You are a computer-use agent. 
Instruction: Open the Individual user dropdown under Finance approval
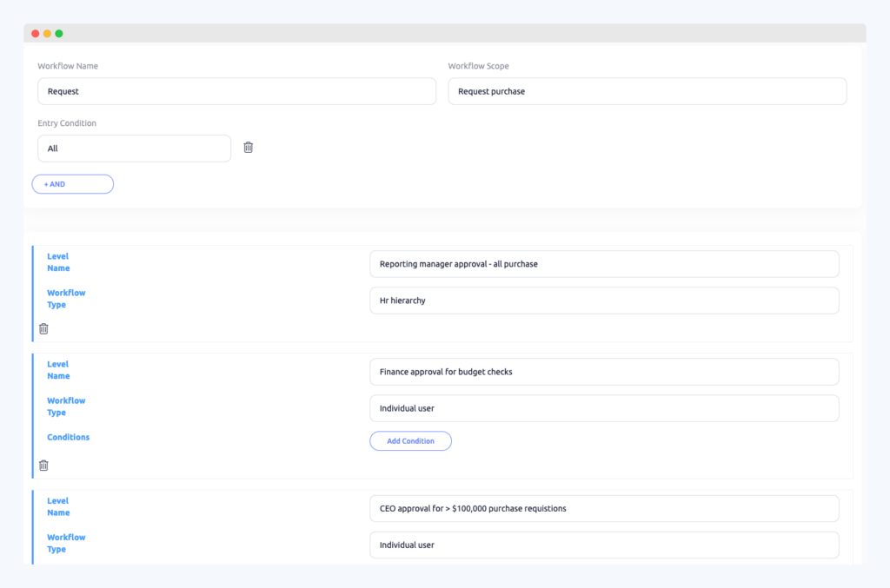pyautogui.click(x=604, y=408)
